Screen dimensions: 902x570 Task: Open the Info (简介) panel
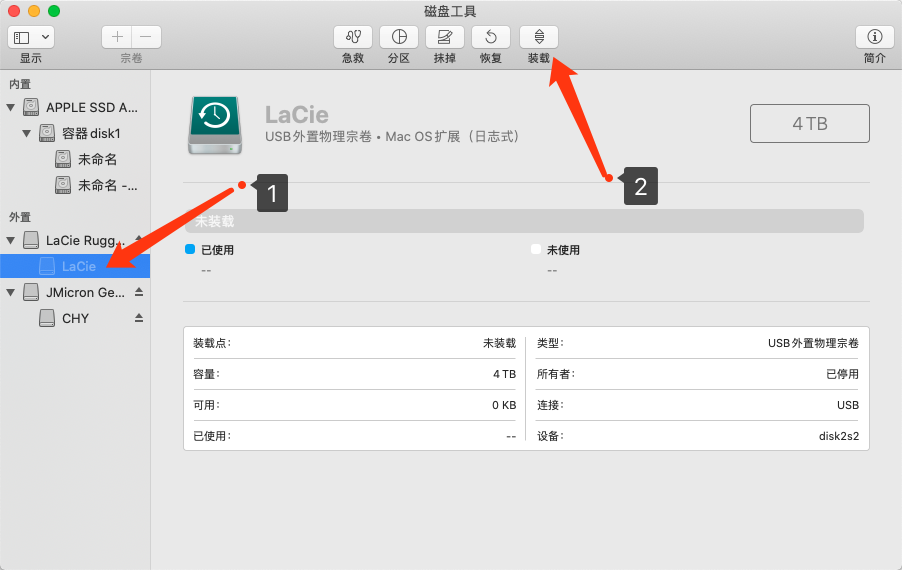tap(874, 37)
